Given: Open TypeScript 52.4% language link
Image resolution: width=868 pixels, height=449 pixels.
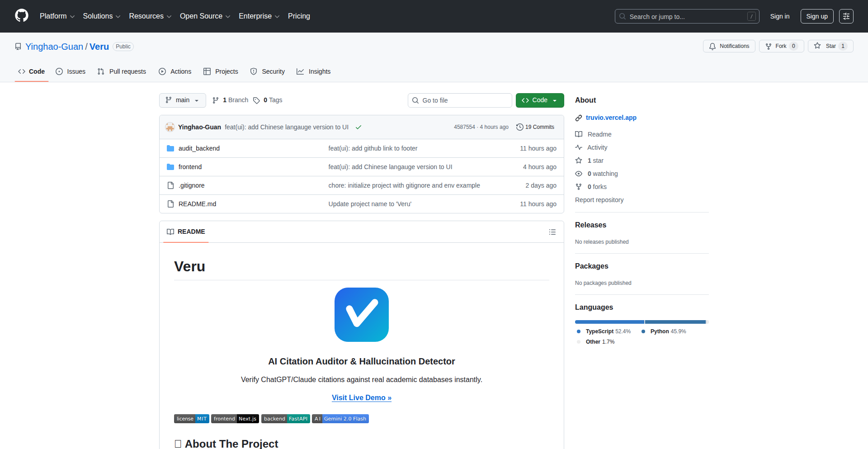Looking at the screenshot, I should [604, 331].
